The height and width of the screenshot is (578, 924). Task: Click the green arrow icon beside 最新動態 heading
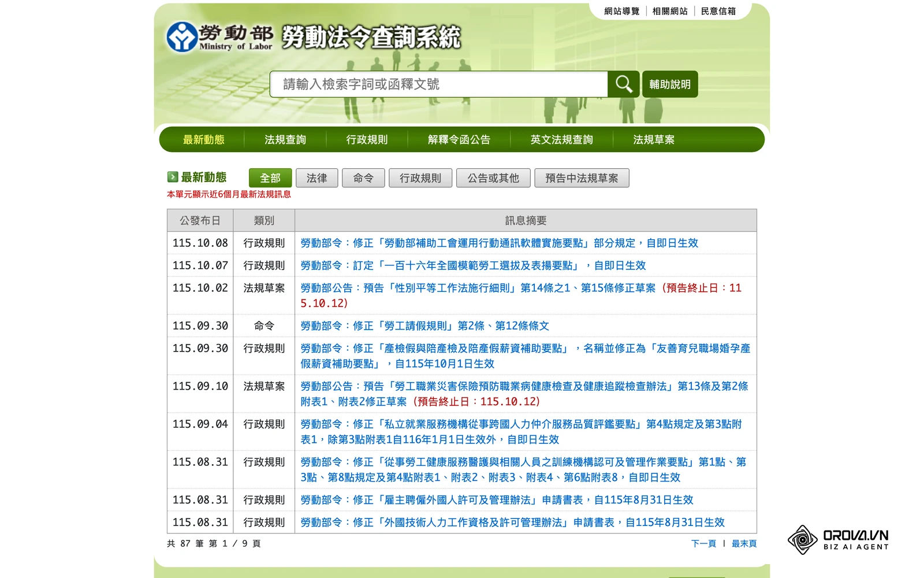(173, 177)
